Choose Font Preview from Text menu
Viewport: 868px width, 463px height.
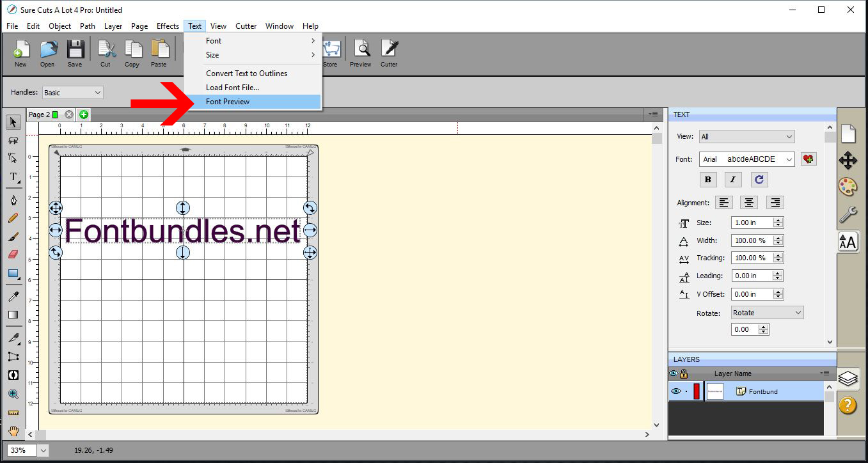coord(253,102)
